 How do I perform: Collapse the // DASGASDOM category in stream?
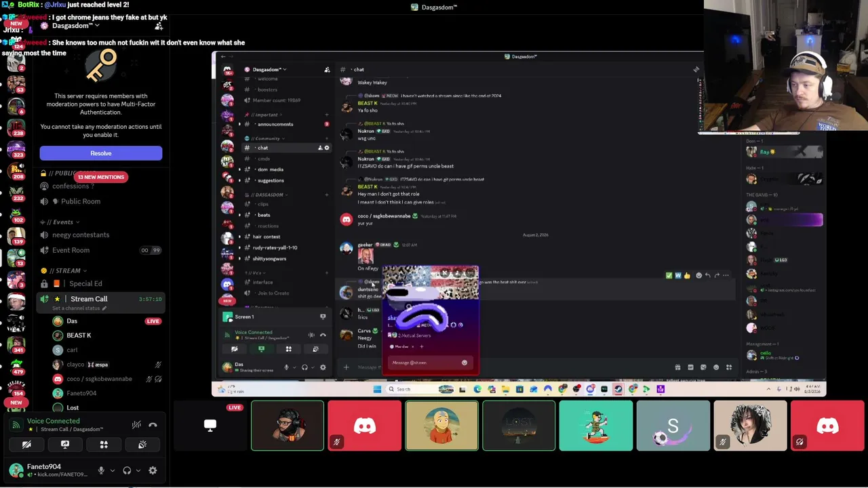coord(266,195)
